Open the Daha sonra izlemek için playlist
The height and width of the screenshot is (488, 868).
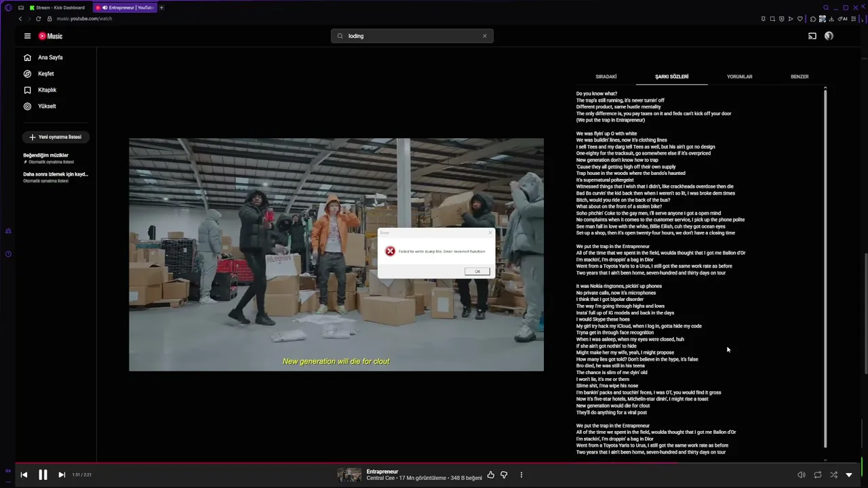(56, 177)
